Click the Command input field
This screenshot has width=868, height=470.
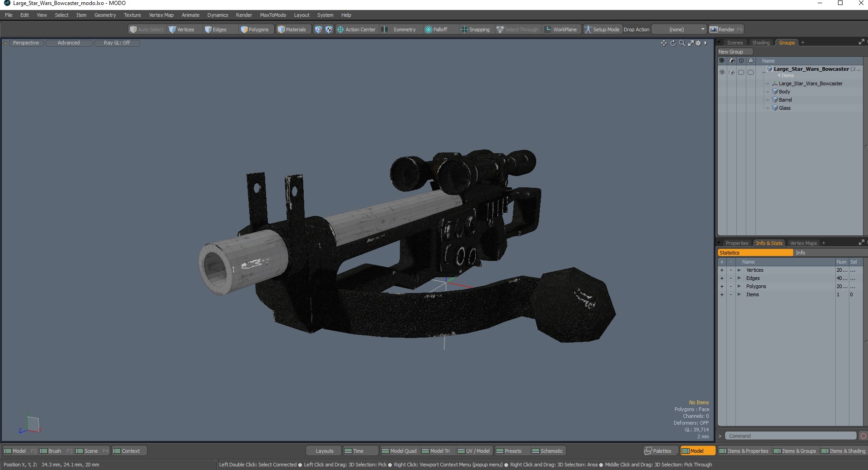pos(790,436)
